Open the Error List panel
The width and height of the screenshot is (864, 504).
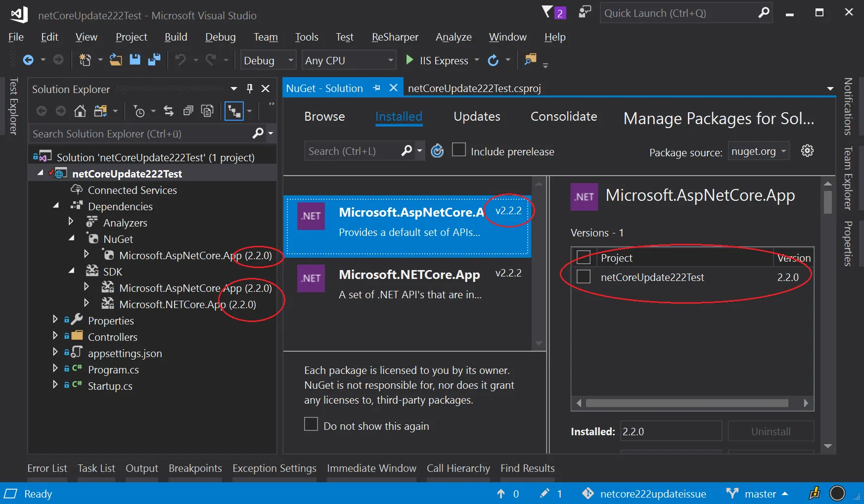pos(47,468)
